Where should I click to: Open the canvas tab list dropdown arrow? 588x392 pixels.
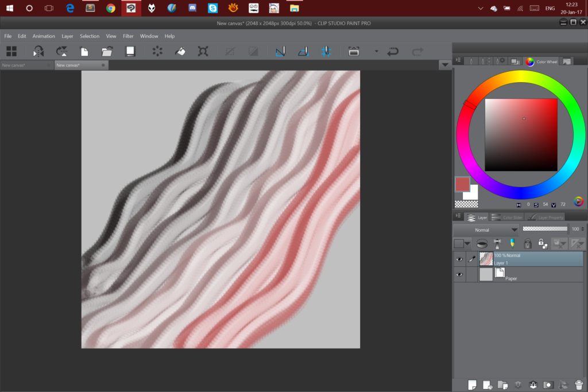(445, 65)
